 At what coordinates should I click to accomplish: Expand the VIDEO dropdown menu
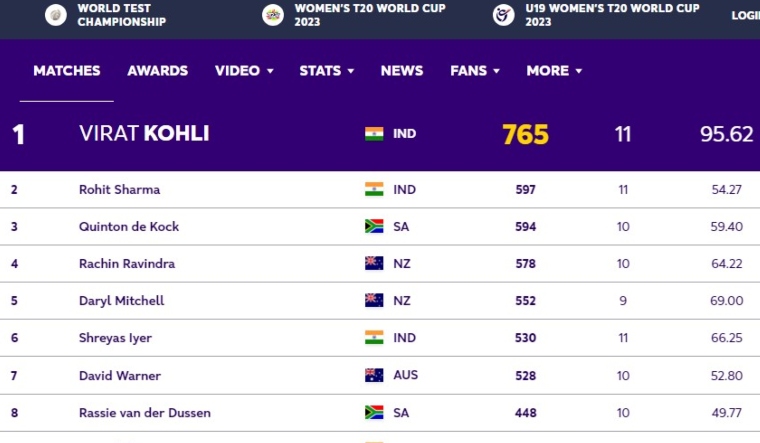click(x=244, y=71)
